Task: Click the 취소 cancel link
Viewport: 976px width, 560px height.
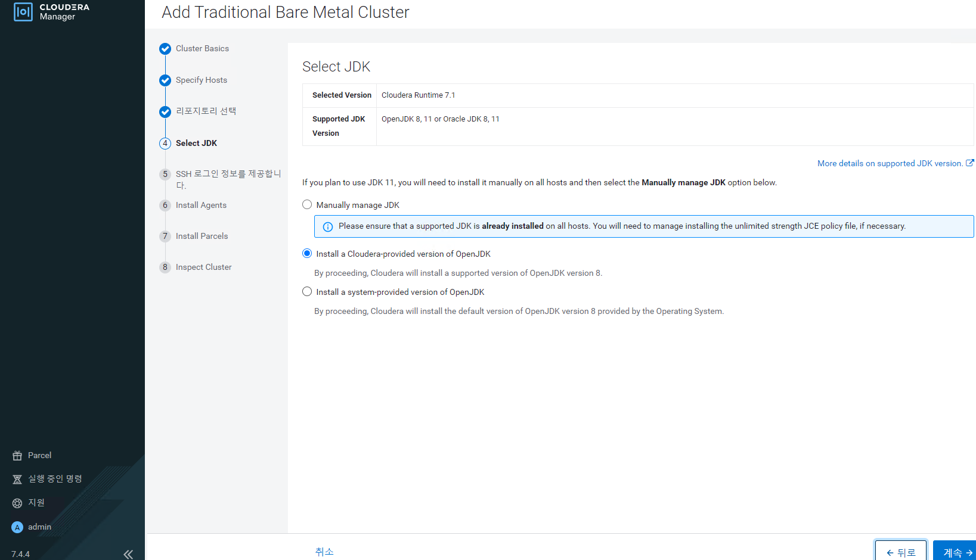Action: [x=324, y=552]
